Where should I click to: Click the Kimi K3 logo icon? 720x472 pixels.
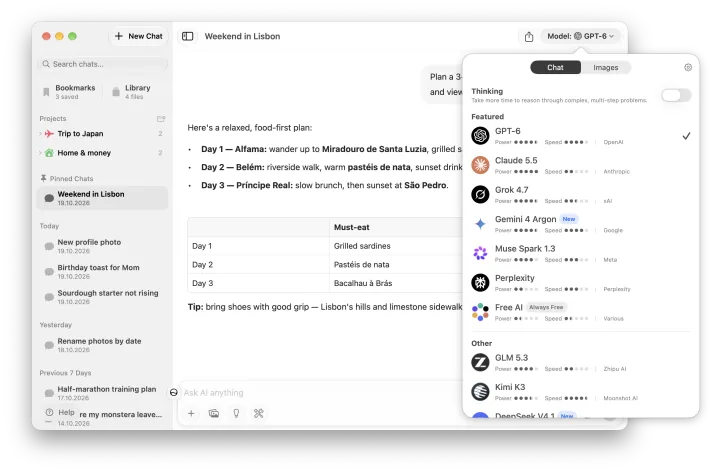click(480, 392)
